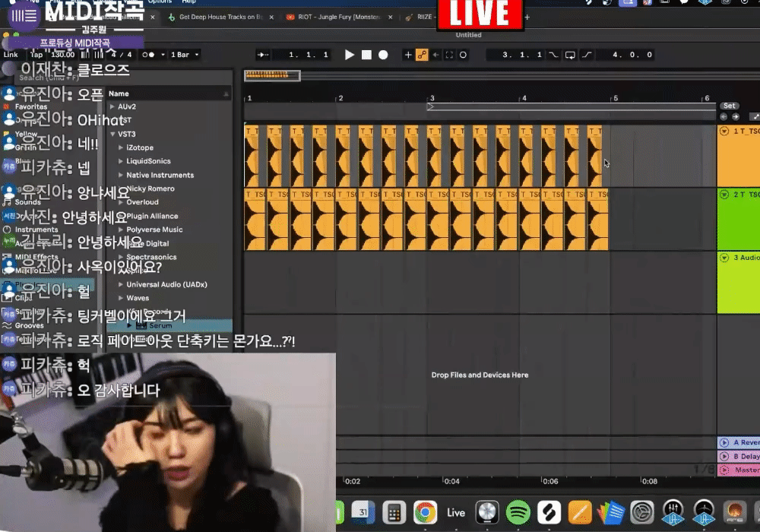Image resolution: width=760 pixels, height=532 pixels.
Task: Expand the iZotope plugin folder
Action: pos(121,147)
